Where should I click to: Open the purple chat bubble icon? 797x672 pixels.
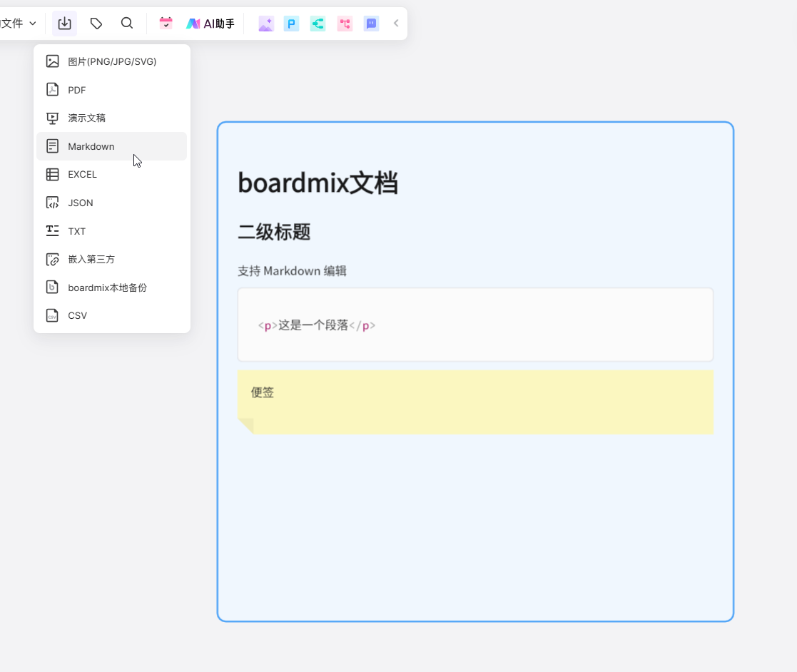click(x=371, y=24)
